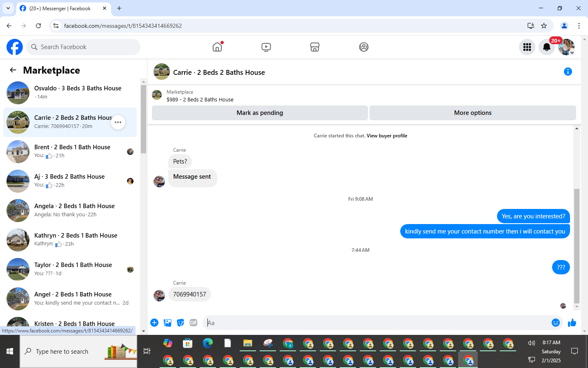The width and height of the screenshot is (588, 368).
Task: Open the Windows notification center
Action: (575, 351)
